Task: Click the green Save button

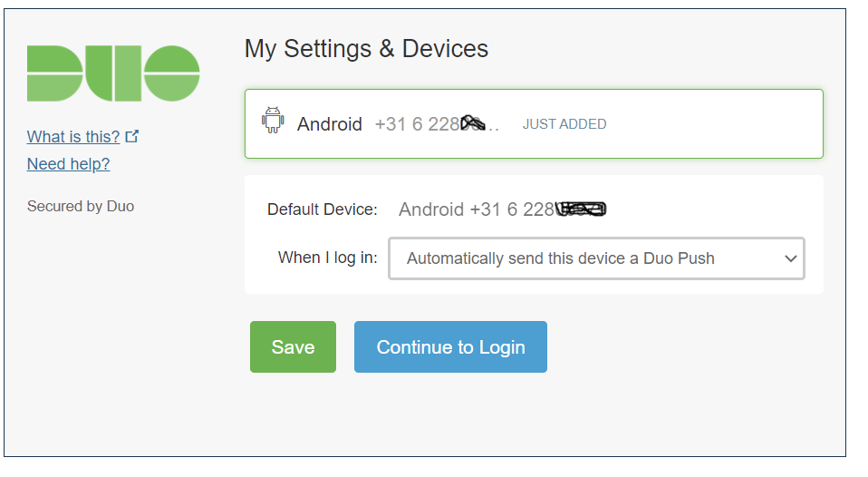Action: (x=293, y=346)
